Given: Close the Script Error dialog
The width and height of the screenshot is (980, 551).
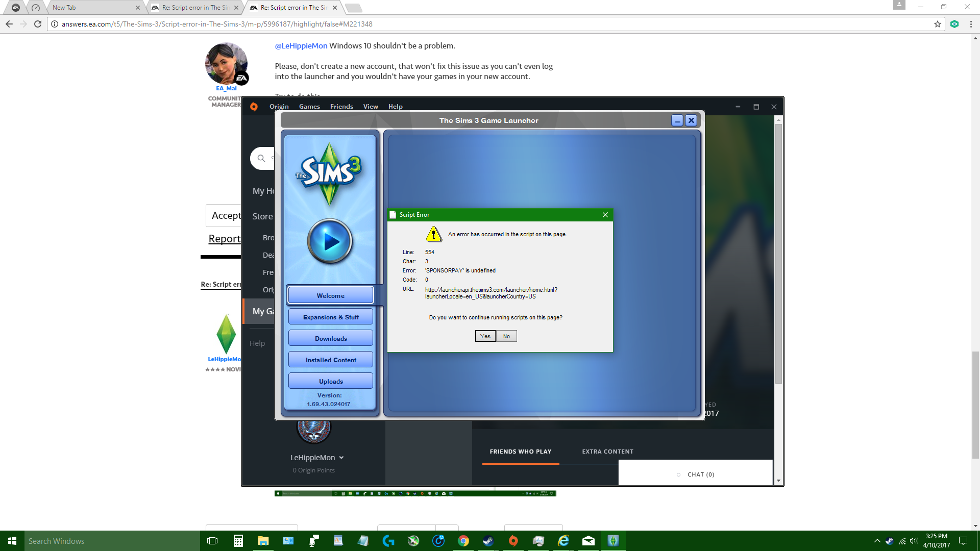Looking at the screenshot, I should point(605,215).
